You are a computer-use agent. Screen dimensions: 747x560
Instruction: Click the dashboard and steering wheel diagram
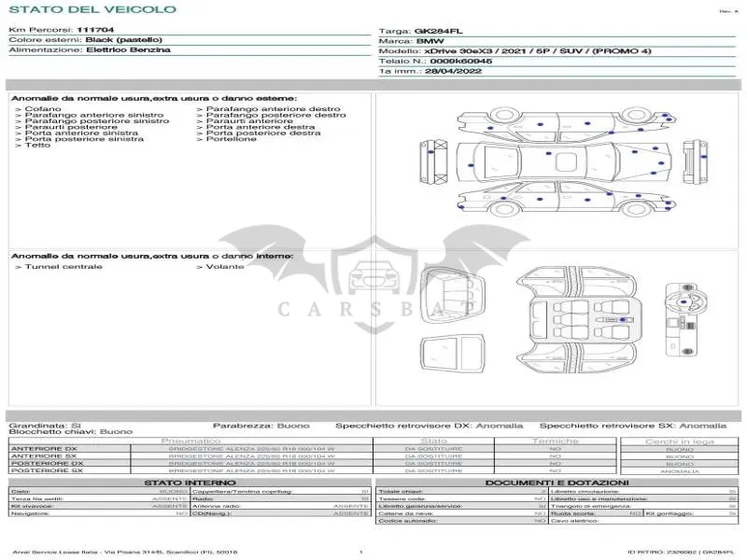click(x=687, y=320)
